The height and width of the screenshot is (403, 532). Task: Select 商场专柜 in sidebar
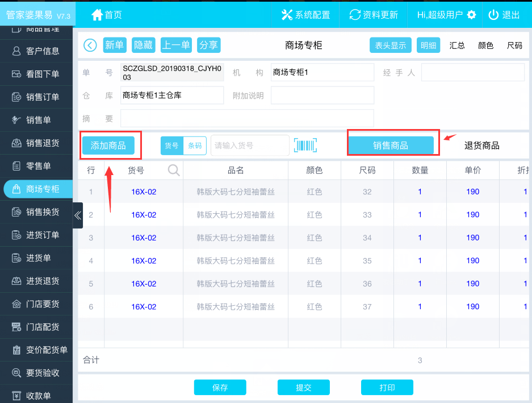click(x=38, y=189)
